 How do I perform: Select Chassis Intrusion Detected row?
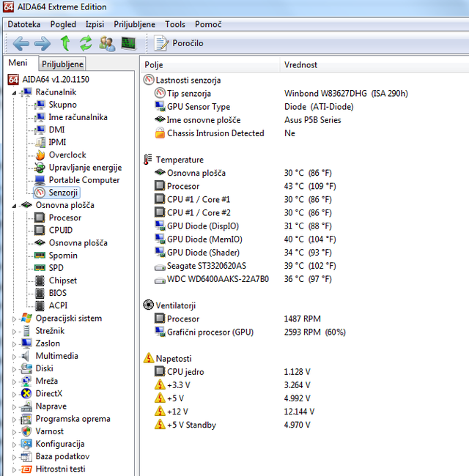pos(225,133)
